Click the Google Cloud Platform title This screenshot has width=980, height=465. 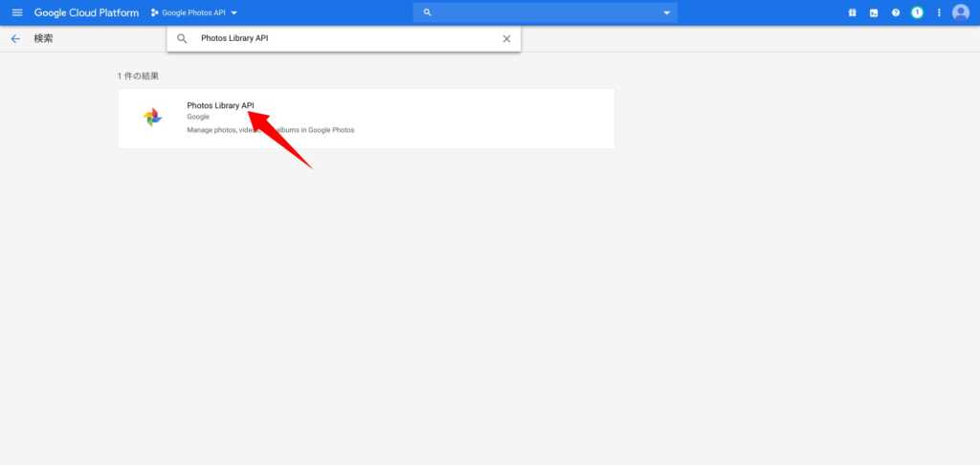click(86, 12)
